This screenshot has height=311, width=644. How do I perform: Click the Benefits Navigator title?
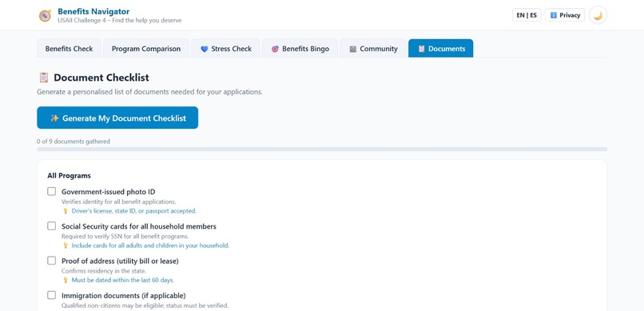tap(93, 11)
